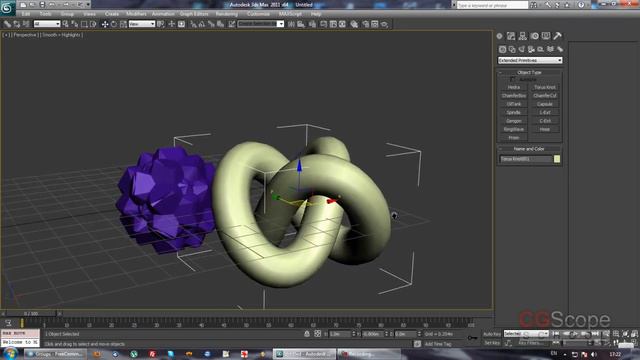Click the Z coordinate spinner arrows
Screen dimensions: 640x360
tap(419, 334)
